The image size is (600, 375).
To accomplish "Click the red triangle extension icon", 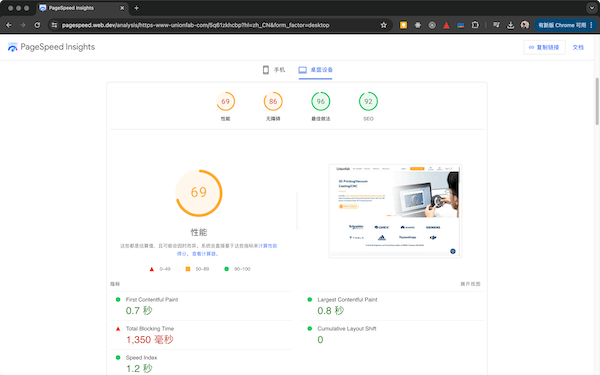I will (x=446, y=25).
